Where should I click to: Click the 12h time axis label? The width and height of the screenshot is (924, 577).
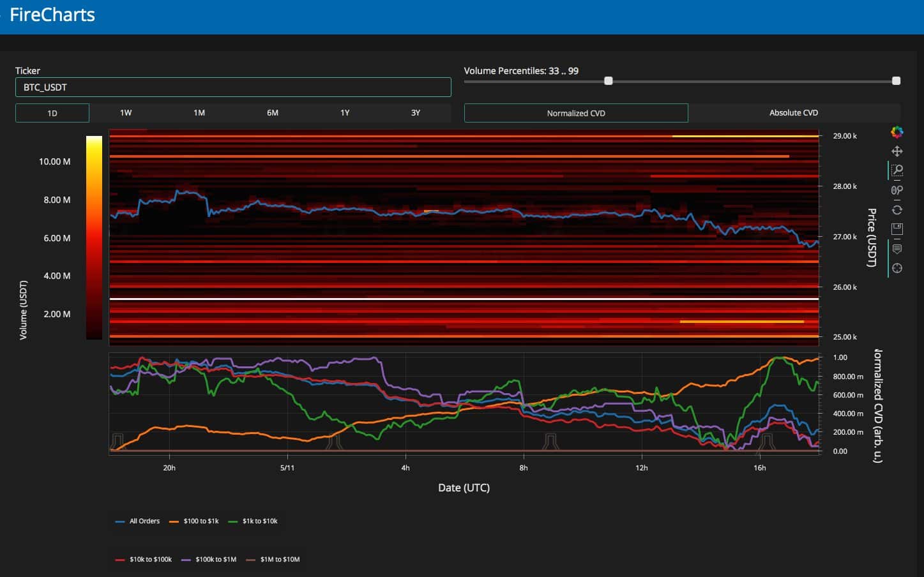coord(642,468)
